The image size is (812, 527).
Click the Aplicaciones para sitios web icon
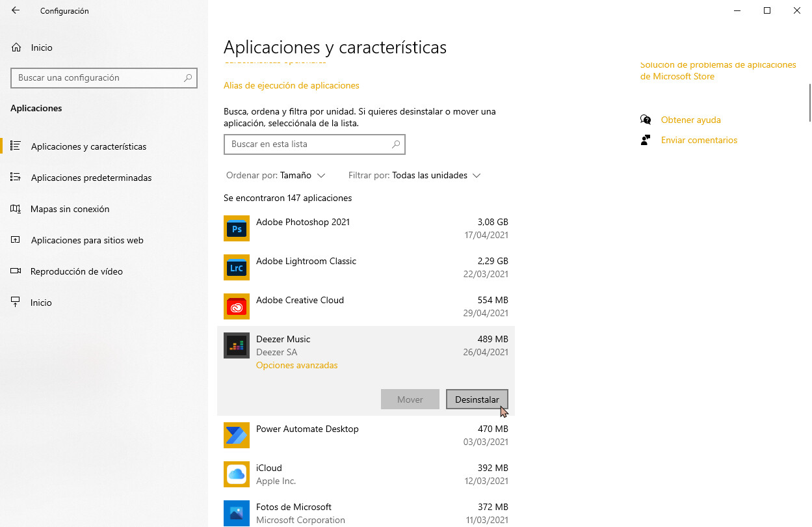tap(16, 239)
